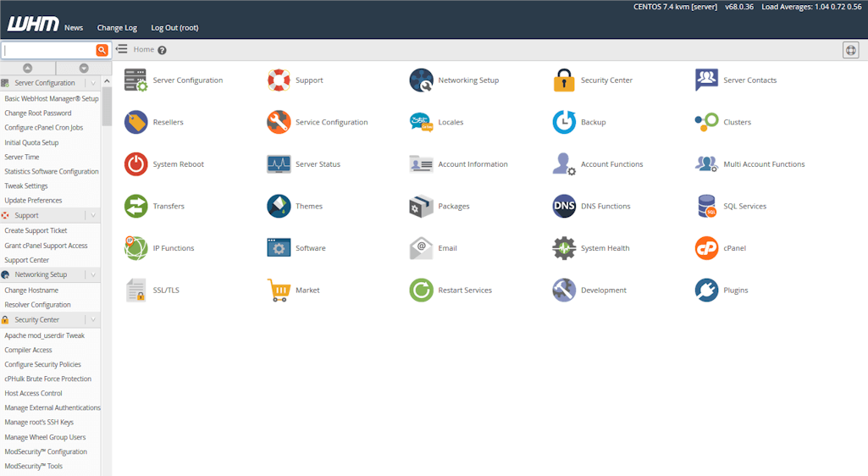Click the Restart Services icon

[421, 290]
